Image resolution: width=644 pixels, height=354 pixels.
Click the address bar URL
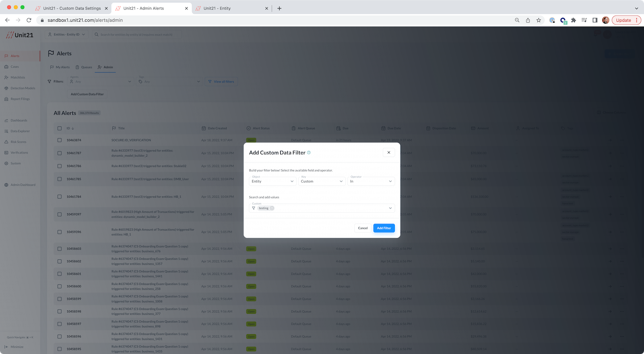[x=85, y=20]
